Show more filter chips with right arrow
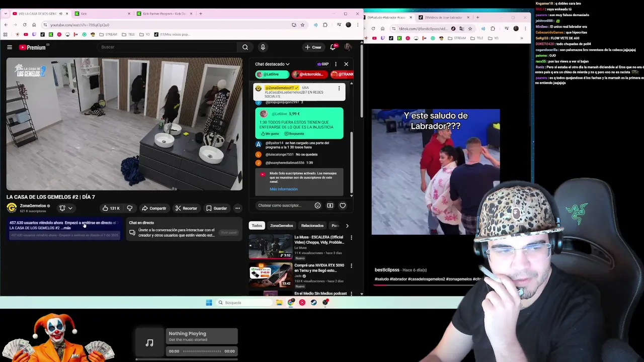The image size is (644, 362). [347, 226]
